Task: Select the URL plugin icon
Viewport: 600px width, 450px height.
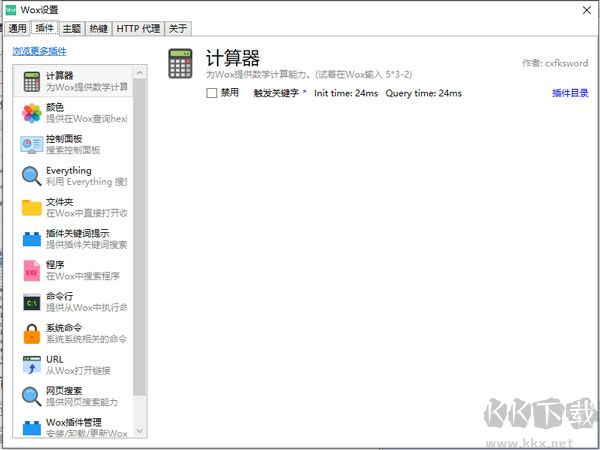Action: coord(32,365)
